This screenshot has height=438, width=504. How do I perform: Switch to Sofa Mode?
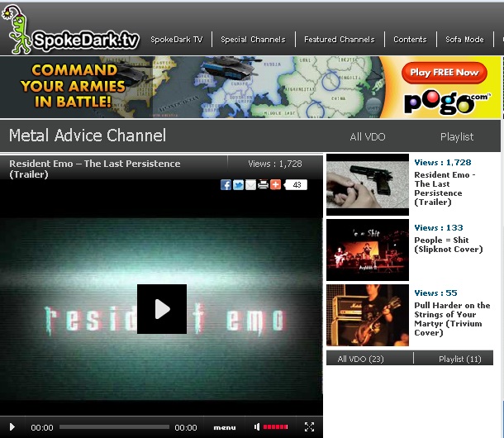pyautogui.click(x=464, y=40)
